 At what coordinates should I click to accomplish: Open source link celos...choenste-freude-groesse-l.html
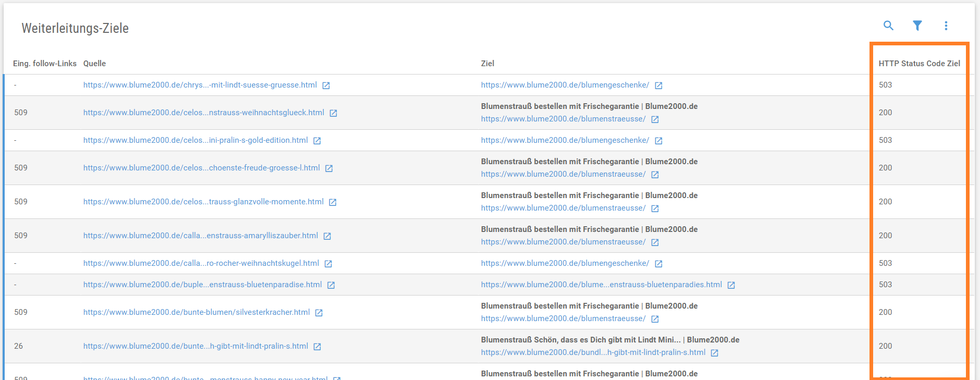point(202,168)
